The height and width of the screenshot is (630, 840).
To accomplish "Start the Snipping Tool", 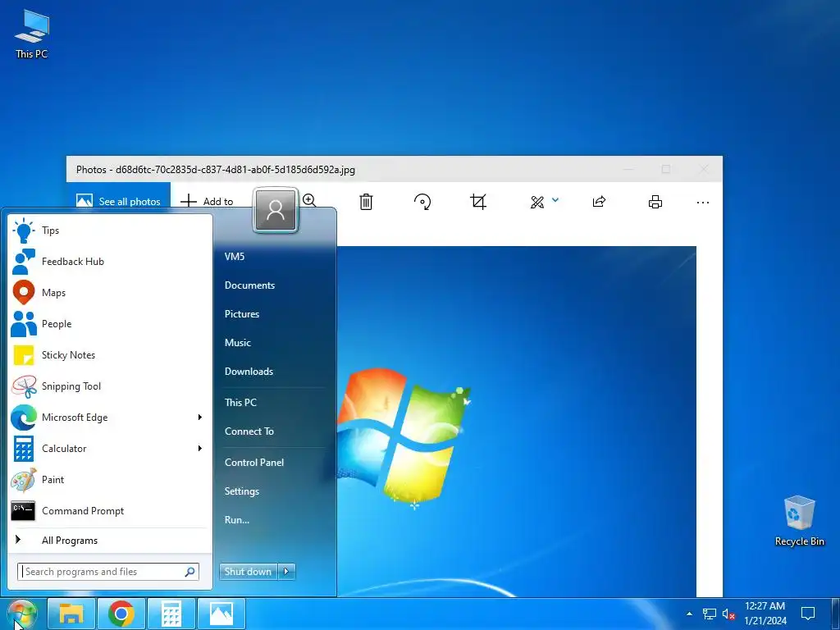I will tap(110, 386).
